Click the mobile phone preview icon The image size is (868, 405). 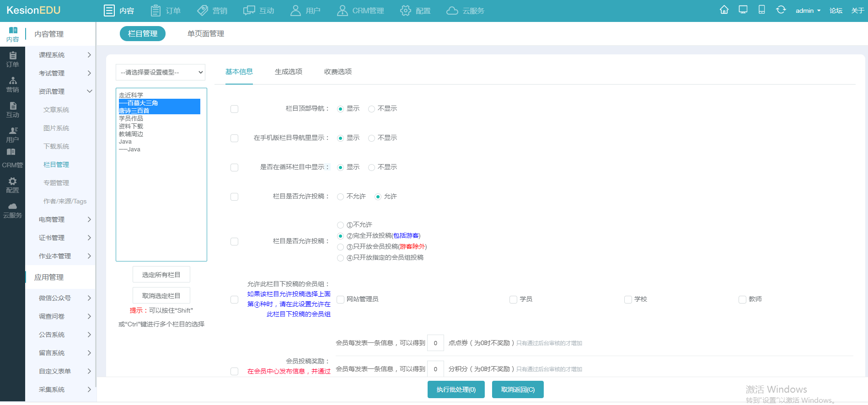762,10
